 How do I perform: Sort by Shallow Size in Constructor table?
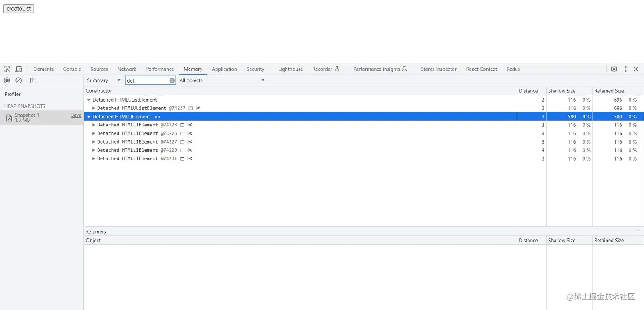569,91
